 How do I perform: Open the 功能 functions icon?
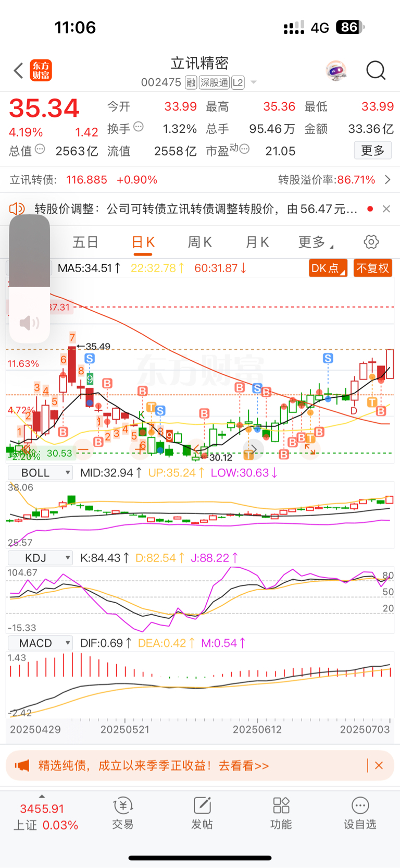coord(281,813)
